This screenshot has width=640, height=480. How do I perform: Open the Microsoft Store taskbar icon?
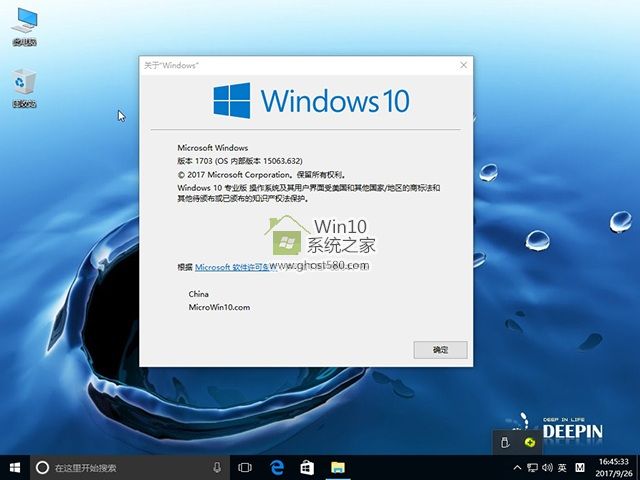coord(307,468)
